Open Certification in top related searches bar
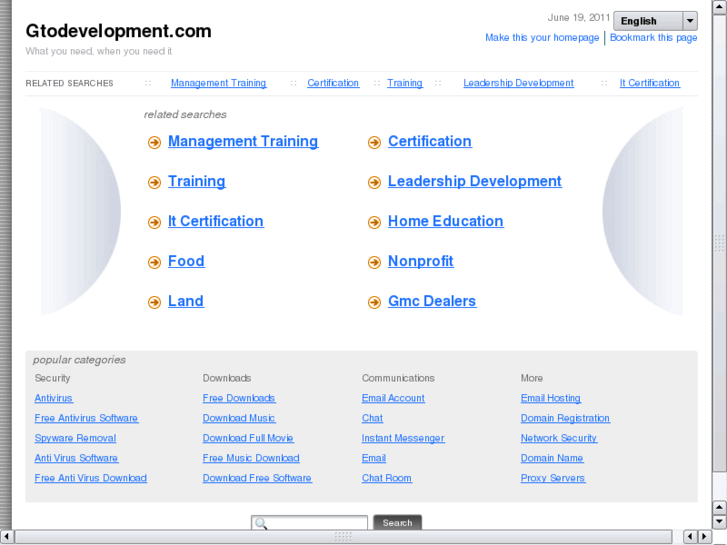Viewport: 727px width, 545px height. [333, 83]
